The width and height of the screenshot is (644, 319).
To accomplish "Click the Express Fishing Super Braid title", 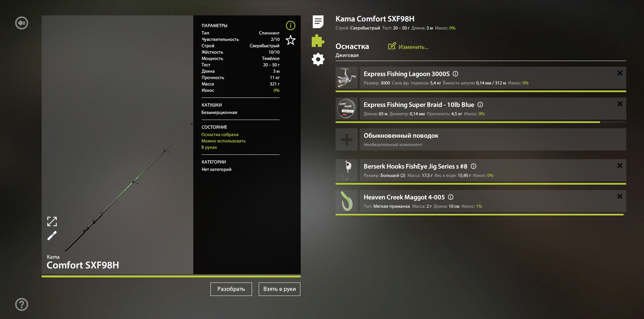I will pyautogui.click(x=419, y=105).
